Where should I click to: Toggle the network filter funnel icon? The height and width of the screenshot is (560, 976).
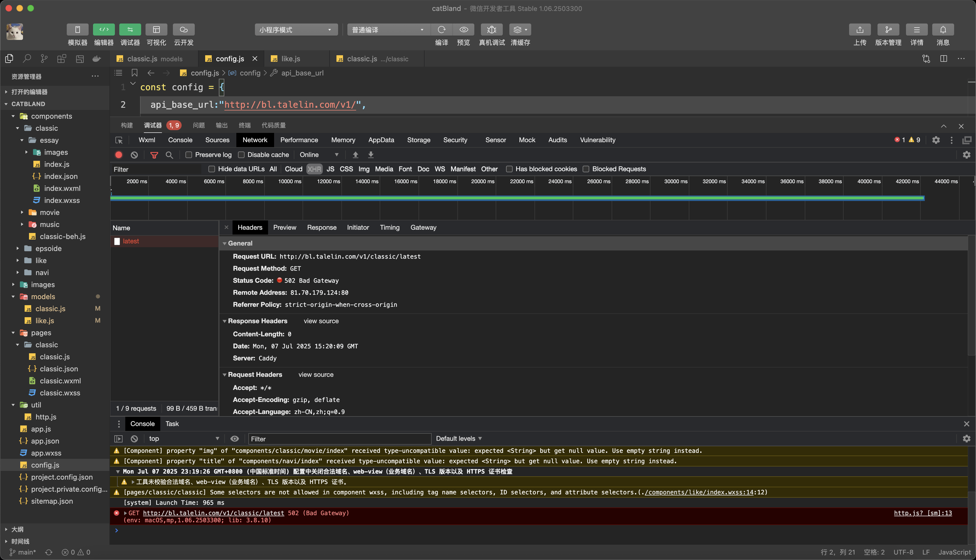[154, 154]
